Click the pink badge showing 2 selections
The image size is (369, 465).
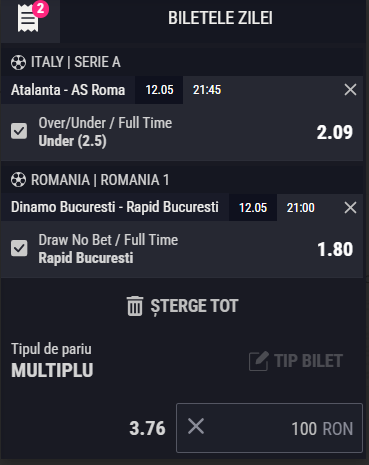[41, 9]
